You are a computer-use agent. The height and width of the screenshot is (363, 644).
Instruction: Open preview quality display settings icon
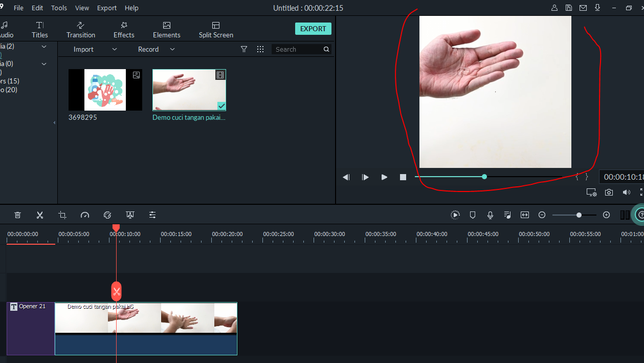(592, 193)
